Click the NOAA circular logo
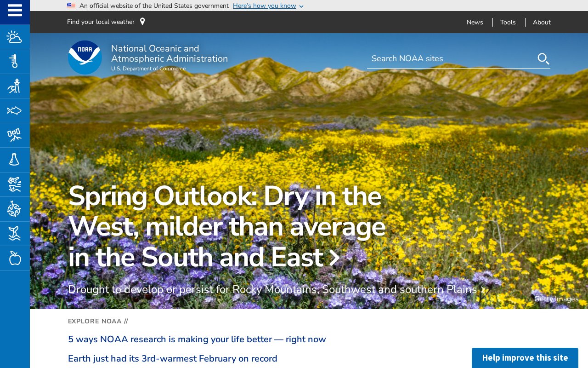Screen dimensions: 588x368 pyautogui.click(x=85, y=57)
